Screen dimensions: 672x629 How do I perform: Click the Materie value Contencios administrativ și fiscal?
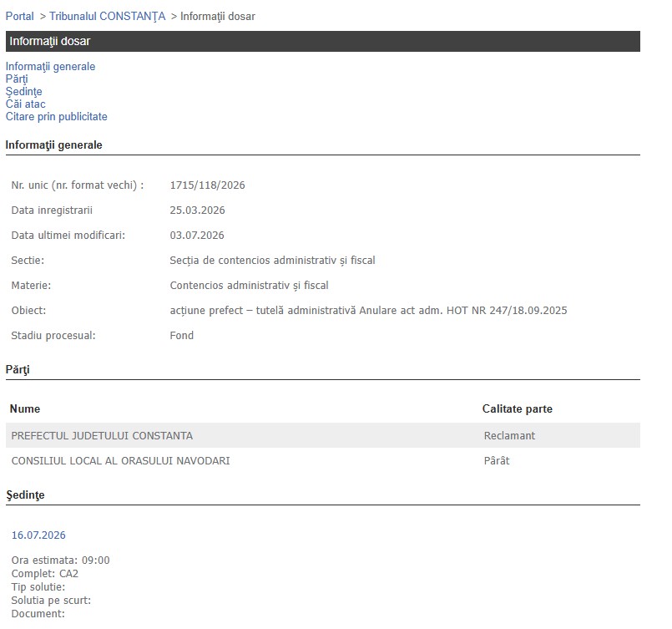(x=249, y=286)
